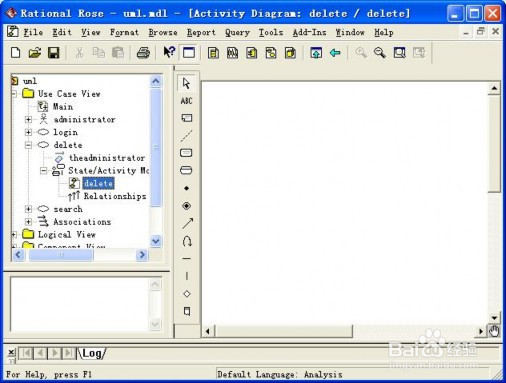Select the State Transition arrow tool
506x383 pixels.
[187, 223]
